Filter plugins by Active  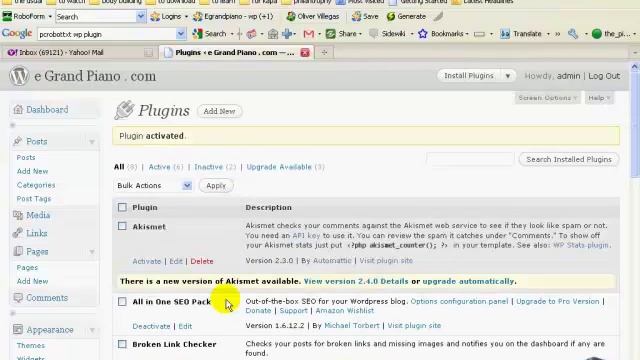tap(159, 167)
